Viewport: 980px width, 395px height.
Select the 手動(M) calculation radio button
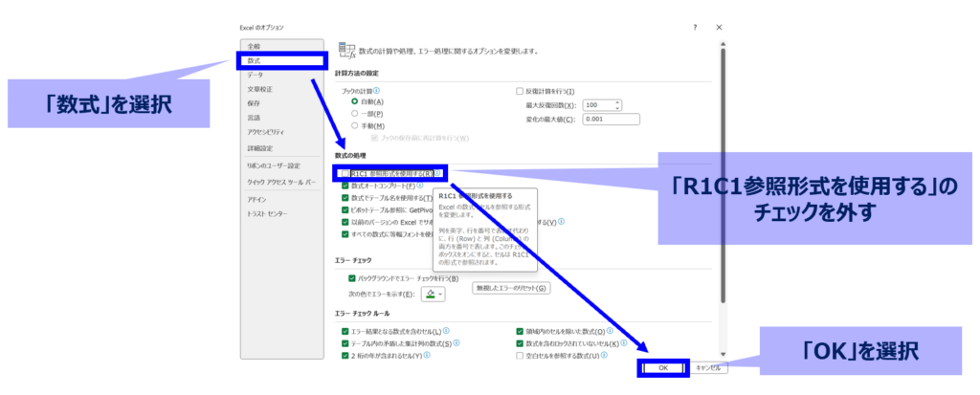355,125
